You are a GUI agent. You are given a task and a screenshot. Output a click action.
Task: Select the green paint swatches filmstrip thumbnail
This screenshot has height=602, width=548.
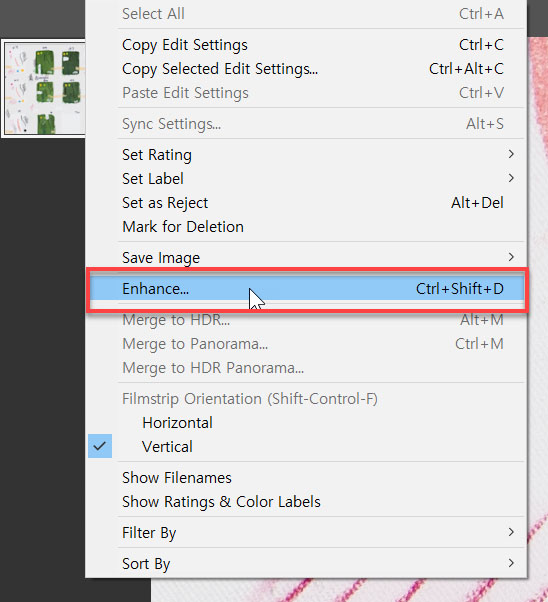pyautogui.click(x=43, y=88)
